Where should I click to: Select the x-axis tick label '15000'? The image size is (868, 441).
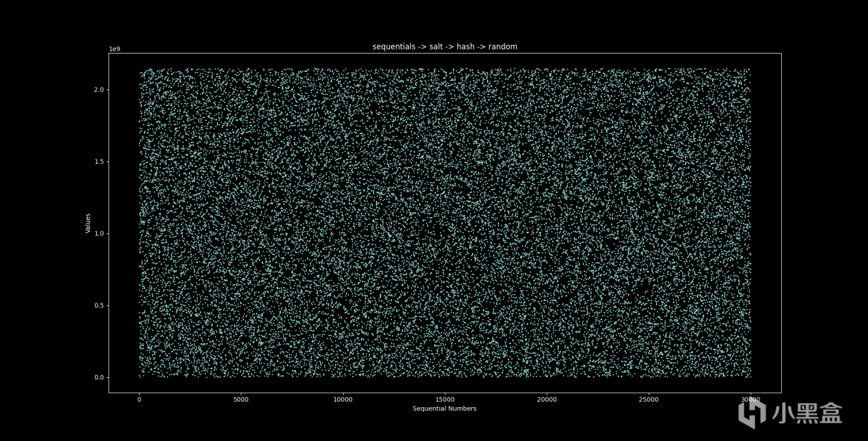point(445,400)
